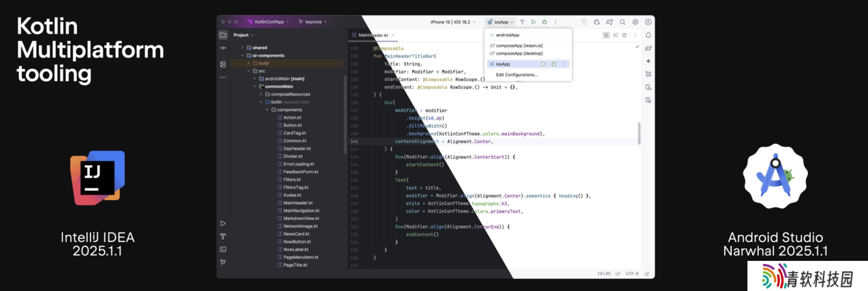The width and height of the screenshot is (868, 291).
Task: Open the Git tool window in left sidebar
Action: click(x=223, y=261)
